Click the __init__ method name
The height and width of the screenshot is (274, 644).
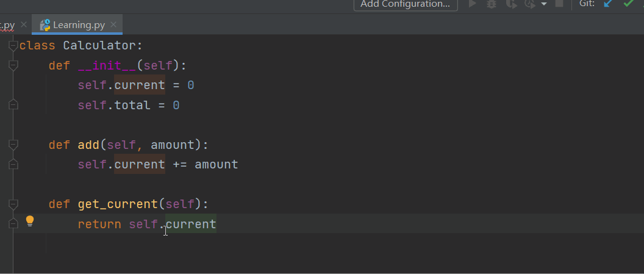coord(107,66)
